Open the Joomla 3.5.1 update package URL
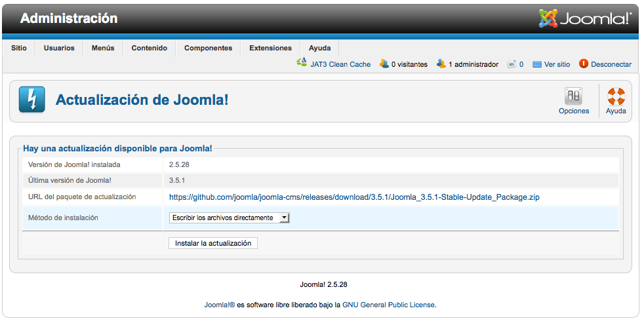The width and height of the screenshot is (644, 323). 354,197
